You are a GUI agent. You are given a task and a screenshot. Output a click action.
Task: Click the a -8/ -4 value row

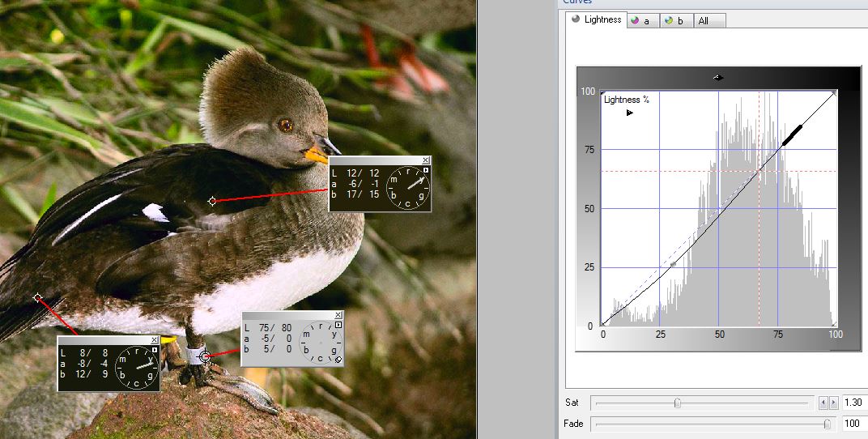pyautogui.click(x=84, y=364)
